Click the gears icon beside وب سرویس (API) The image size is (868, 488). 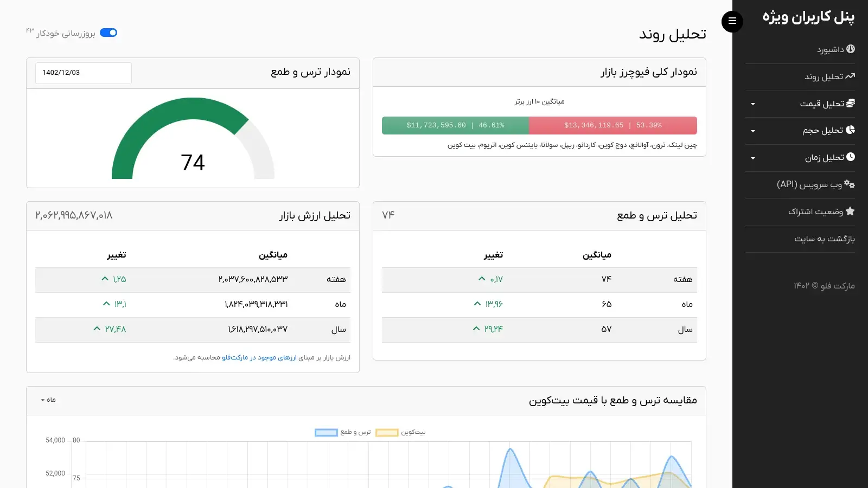tap(850, 184)
